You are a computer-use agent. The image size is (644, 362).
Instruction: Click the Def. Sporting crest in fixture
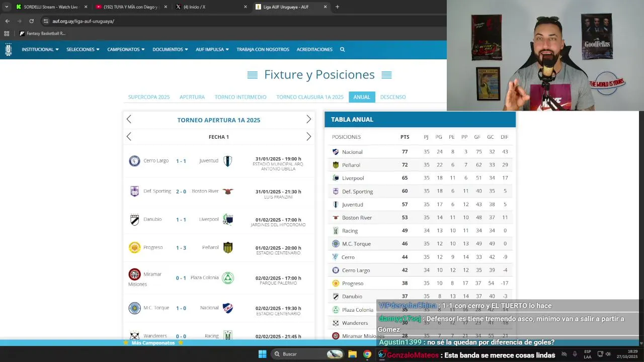pos(134,191)
